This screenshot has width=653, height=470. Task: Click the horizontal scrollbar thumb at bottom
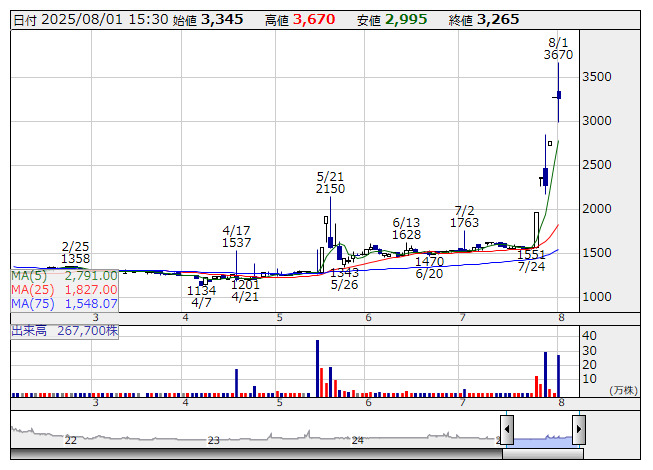click(x=543, y=454)
